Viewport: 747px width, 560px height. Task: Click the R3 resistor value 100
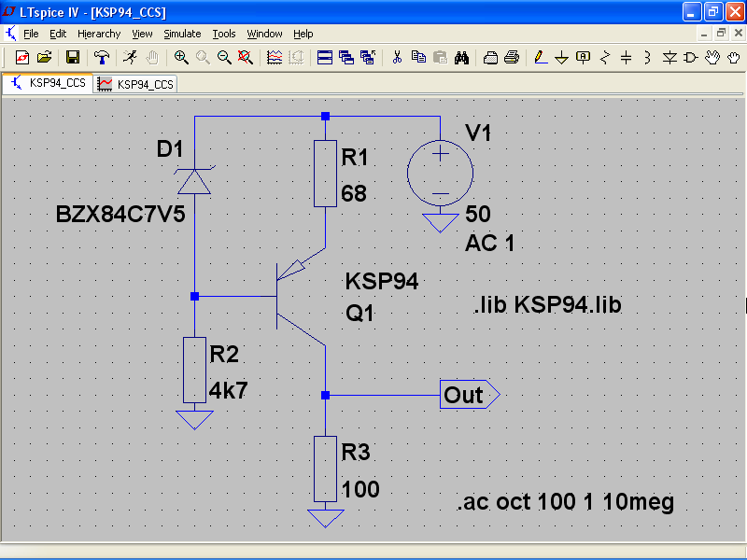point(360,489)
